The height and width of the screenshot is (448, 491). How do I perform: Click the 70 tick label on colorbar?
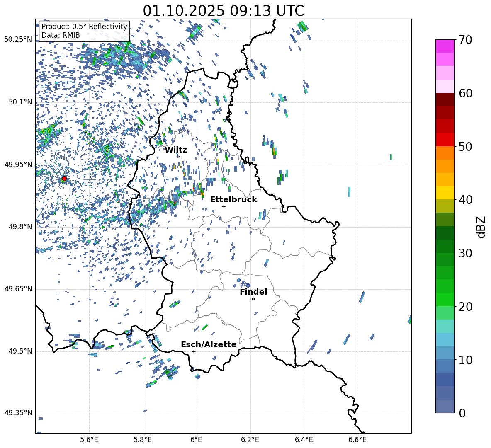tap(465, 40)
